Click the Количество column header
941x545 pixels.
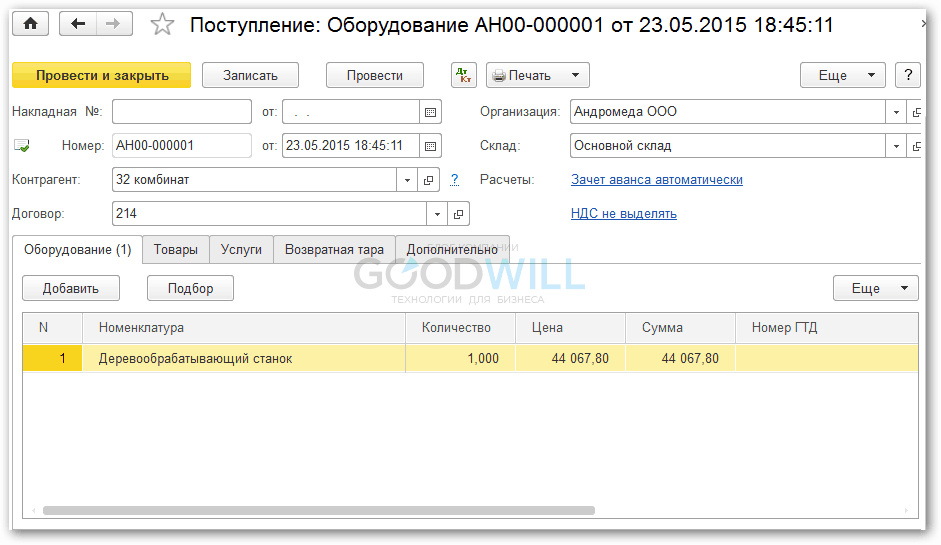(460, 328)
